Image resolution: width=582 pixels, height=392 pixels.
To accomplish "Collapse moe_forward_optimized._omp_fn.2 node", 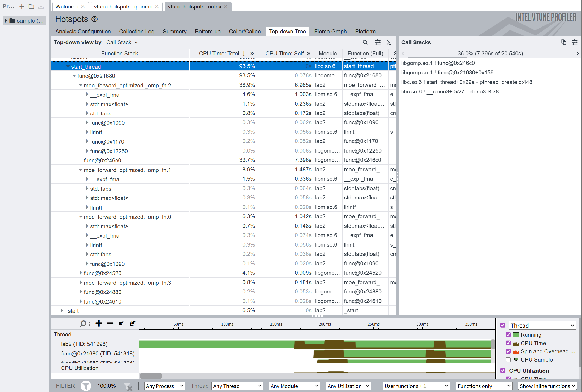I will [81, 85].
